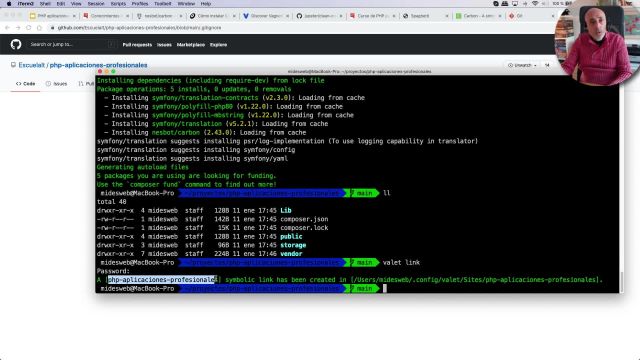Close the Spaghetti browser tab
This screenshot has height=360, width=640.
click(x=447, y=16)
